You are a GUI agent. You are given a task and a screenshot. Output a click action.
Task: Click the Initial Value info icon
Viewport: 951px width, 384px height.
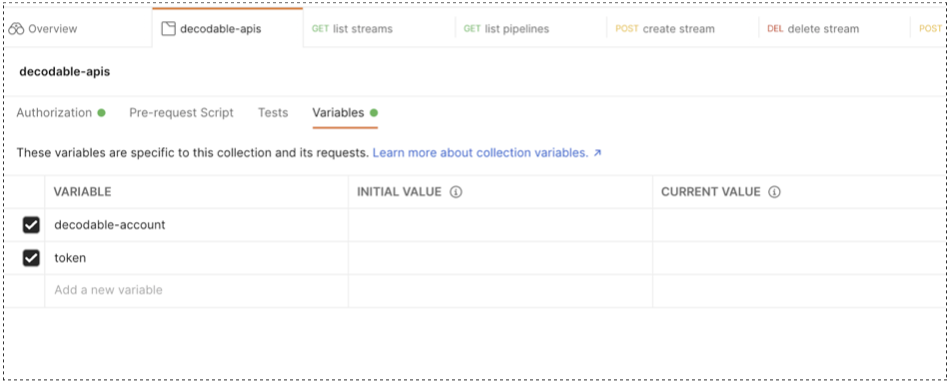pos(456,192)
